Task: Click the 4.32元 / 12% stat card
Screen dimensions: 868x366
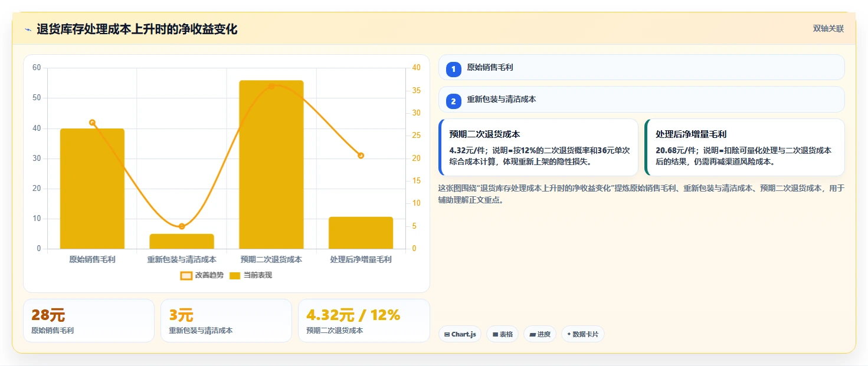Action: [364, 321]
